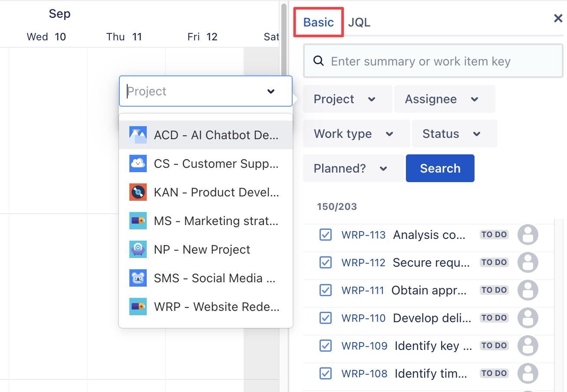Pick the KAN Product Development project icon
The height and width of the screenshot is (392, 567).
coord(138,193)
